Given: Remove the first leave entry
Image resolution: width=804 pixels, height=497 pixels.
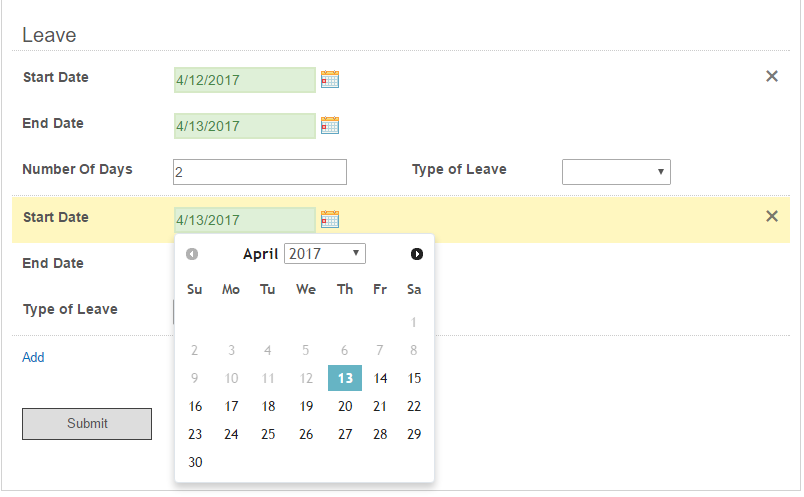Looking at the screenshot, I should point(772,76).
